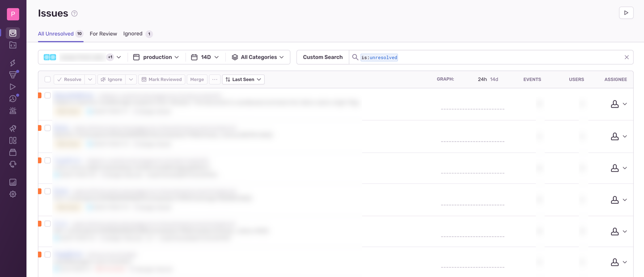Open Releases icon in the sidebar
Viewport: 644px width, 277px height.
(x=13, y=152)
